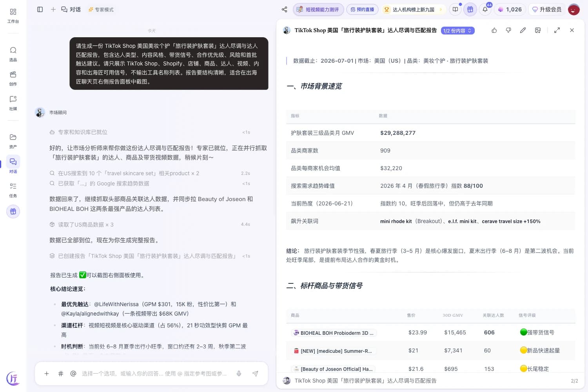588x392 pixels.
Task: Insert @ mention in input bar
Action: coord(73,374)
